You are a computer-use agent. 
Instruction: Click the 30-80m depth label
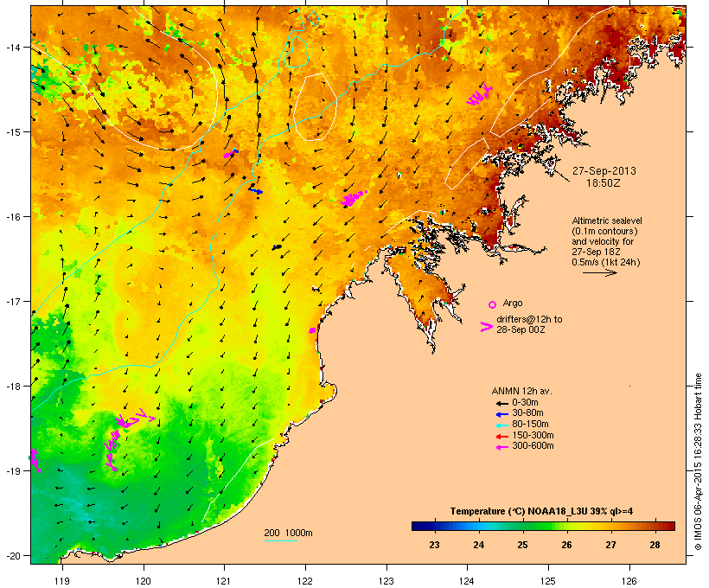pos(527,413)
